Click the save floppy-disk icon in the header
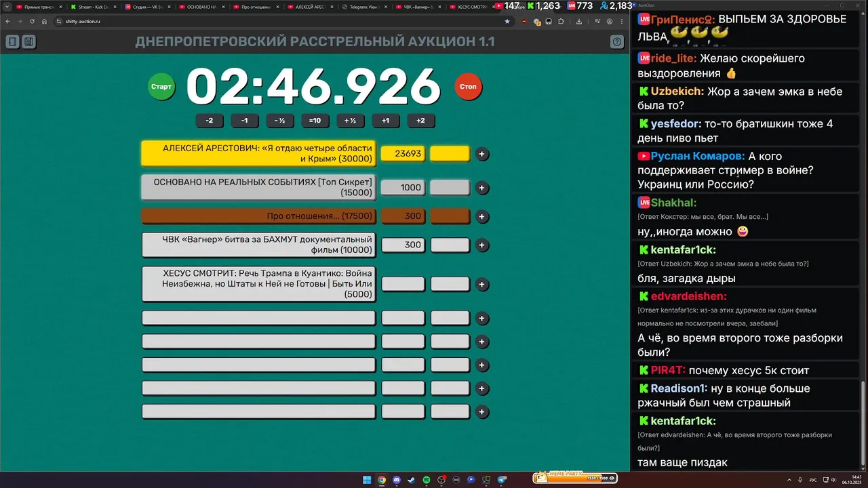Screen dimensions: 868x488 tap(28, 42)
